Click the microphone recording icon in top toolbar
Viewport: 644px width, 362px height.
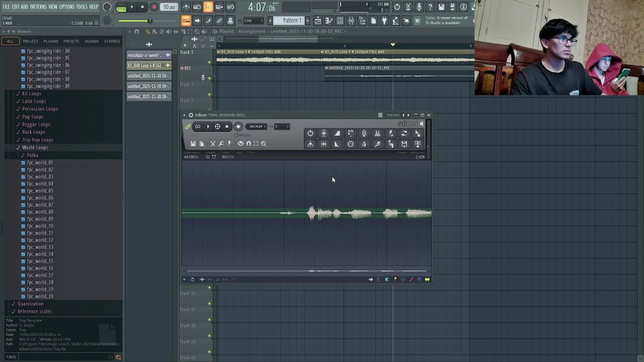coord(419,7)
